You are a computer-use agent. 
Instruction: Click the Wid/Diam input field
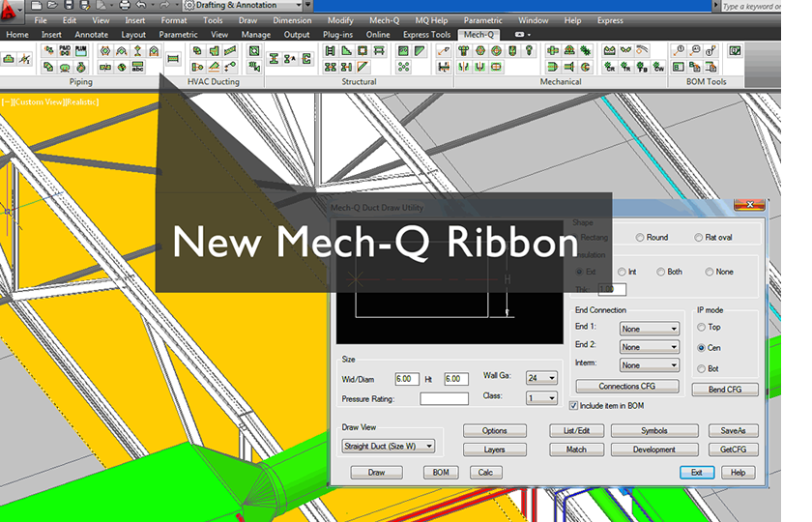[x=407, y=379]
